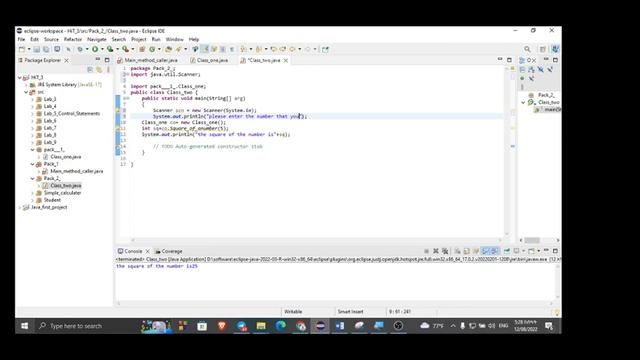Click the Debug bug icon in toolbar
Image resolution: width=640 pixels, height=360 pixels.
click(80, 49)
